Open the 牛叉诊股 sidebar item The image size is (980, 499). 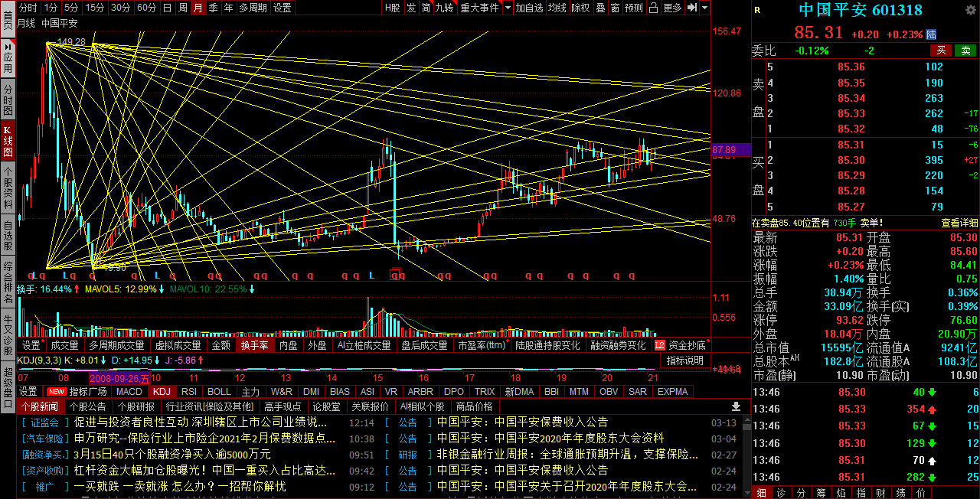8,334
